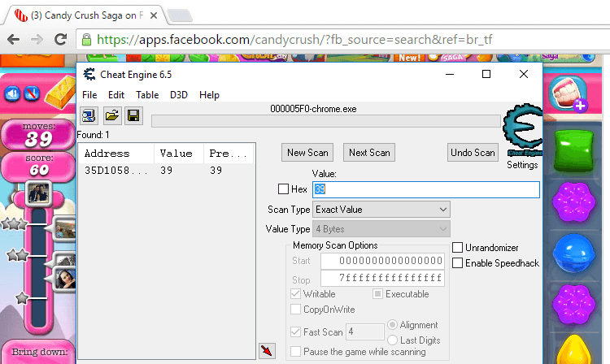
Task: Click the Next Scan button
Action: (x=369, y=153)
